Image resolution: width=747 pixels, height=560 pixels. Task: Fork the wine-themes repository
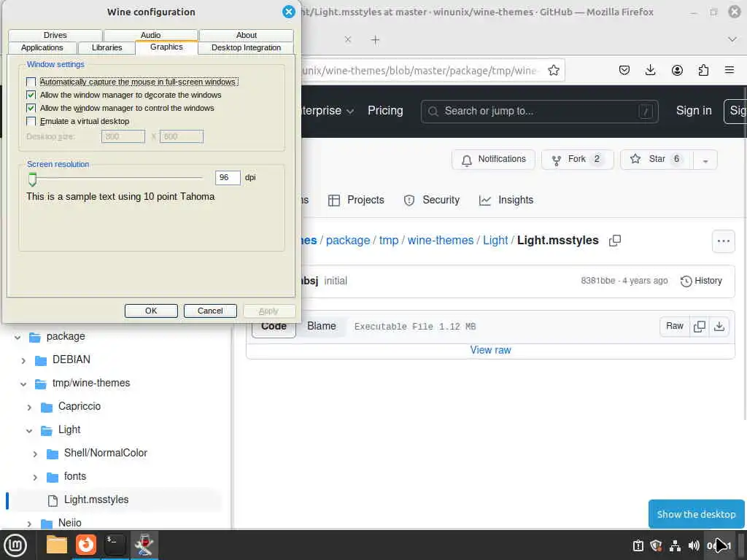pyautogui.click(x=577, y=160)
